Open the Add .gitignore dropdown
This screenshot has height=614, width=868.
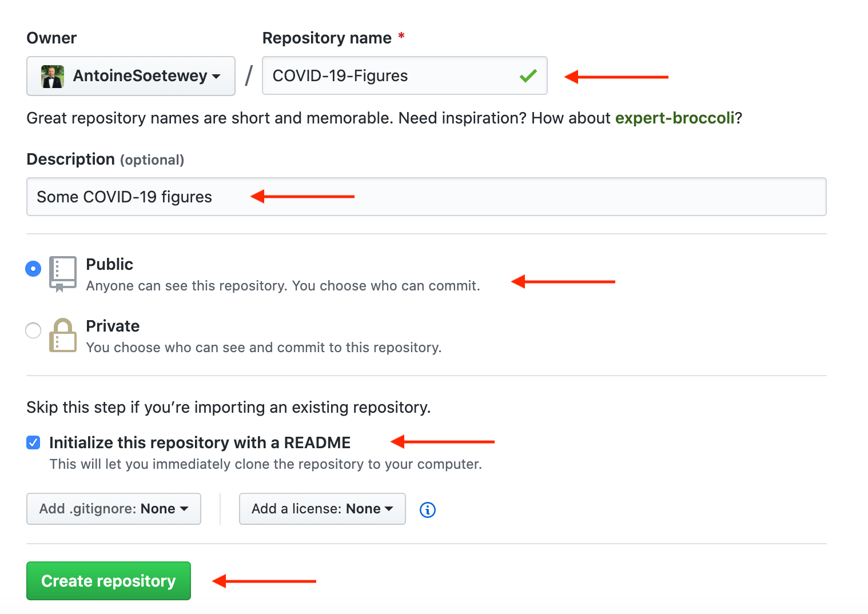(113, 508)
